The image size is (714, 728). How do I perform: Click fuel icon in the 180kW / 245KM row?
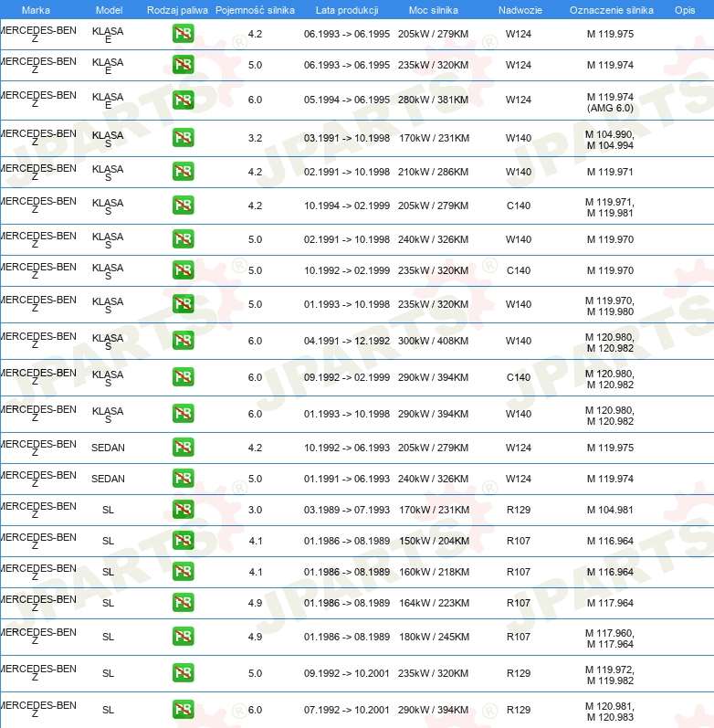click(x=183, y=637)
